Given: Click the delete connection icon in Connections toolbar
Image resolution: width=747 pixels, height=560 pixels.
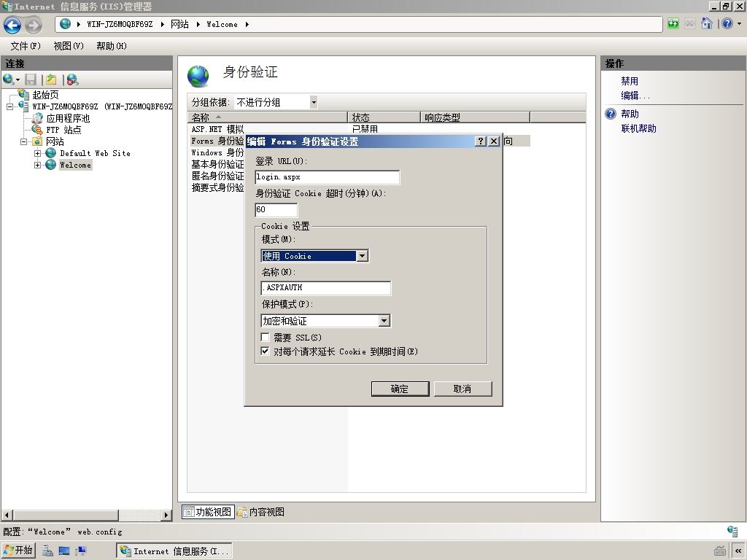Looking at the screenshot, I should pos(72,79).
